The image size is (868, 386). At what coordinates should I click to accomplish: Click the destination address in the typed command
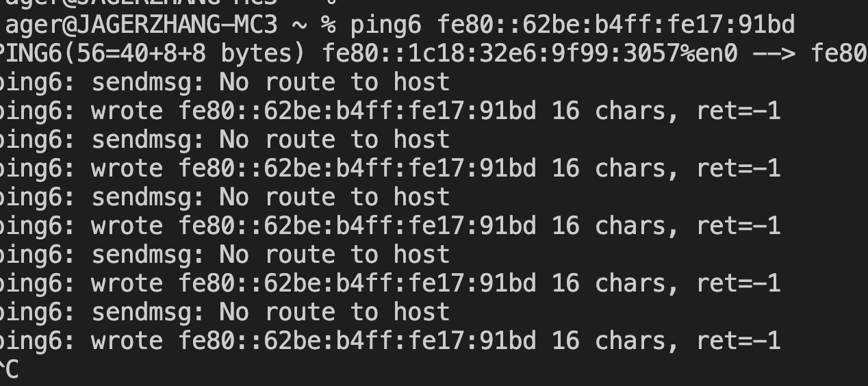click(x=616, y=25)
